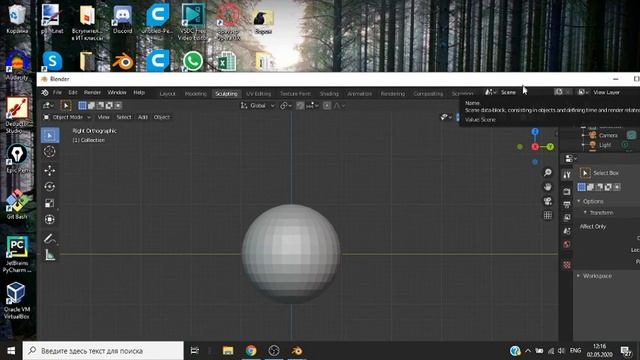
Task: Select the Measure tool
Action: (50, 255)
